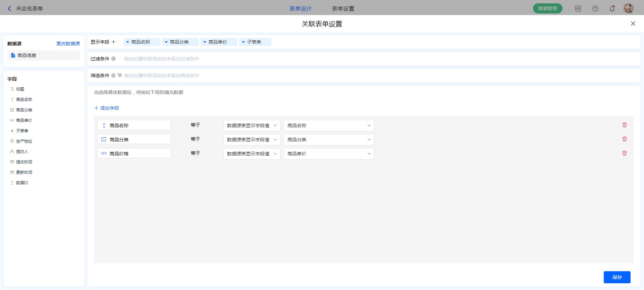Viewport: 644px width, 290px height.
Task: Open the help question mark icon
Action: pos(595,9)
